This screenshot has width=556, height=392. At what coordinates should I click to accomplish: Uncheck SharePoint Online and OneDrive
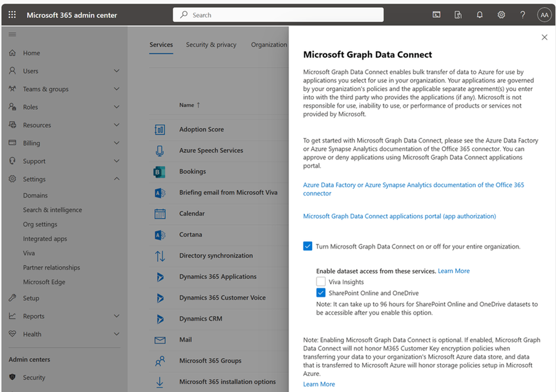click(x=321, y=293)
